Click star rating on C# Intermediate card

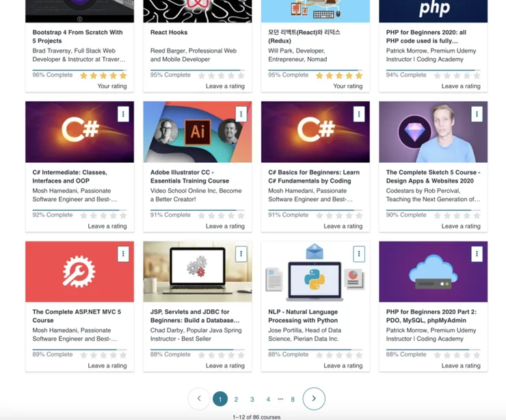point(103,215)
